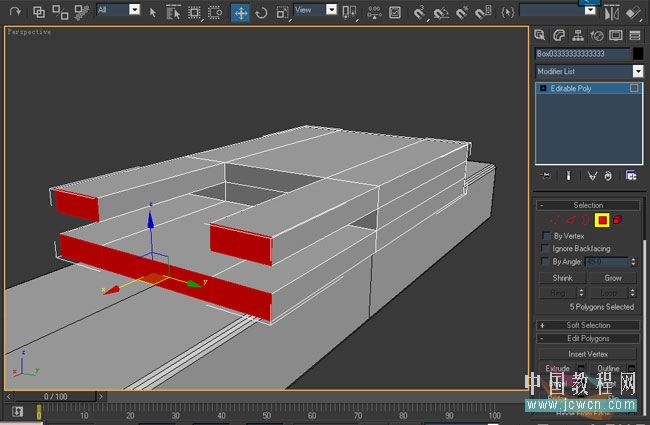The height and width of the screenshot is (425, 650).
Task: Switch to the Modify command panel tab
Action: pyautogui.click(x=559, y=35)
